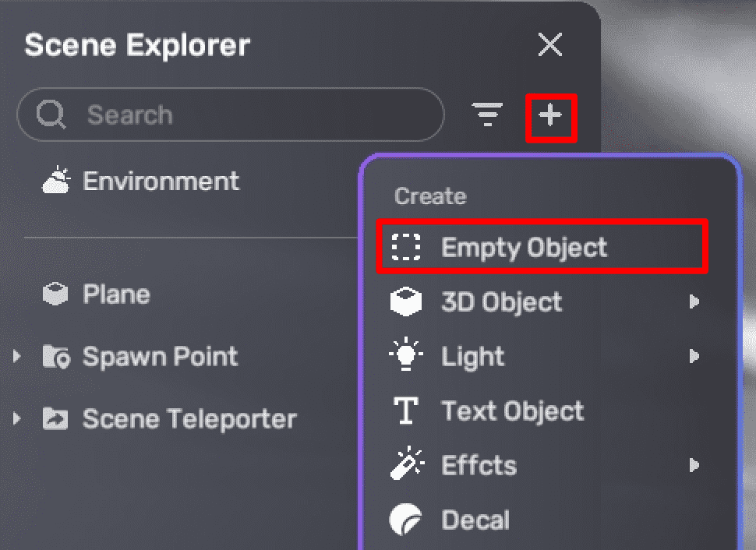Click the Scene Teleporter folder icon

pos(55,419)
